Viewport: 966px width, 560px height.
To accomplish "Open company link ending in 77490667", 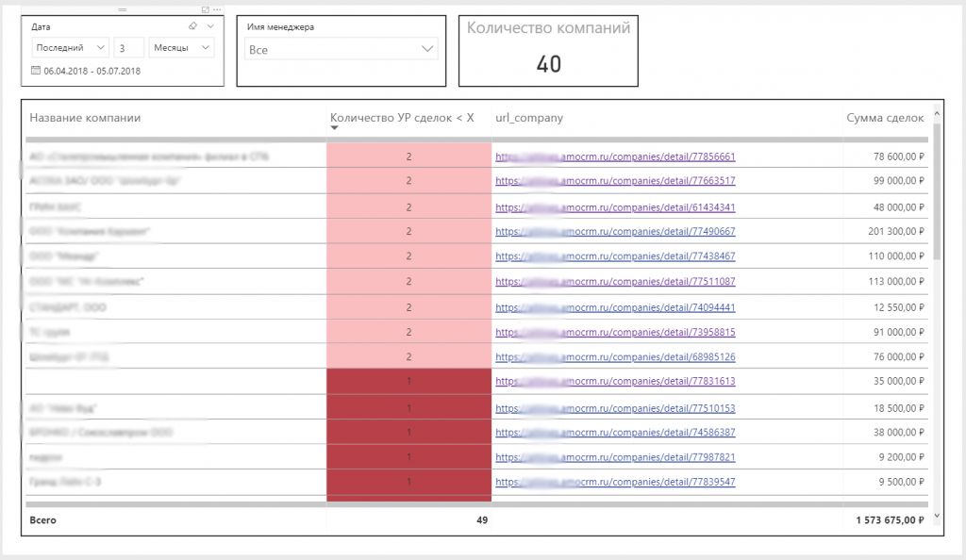I will point(615,231).
